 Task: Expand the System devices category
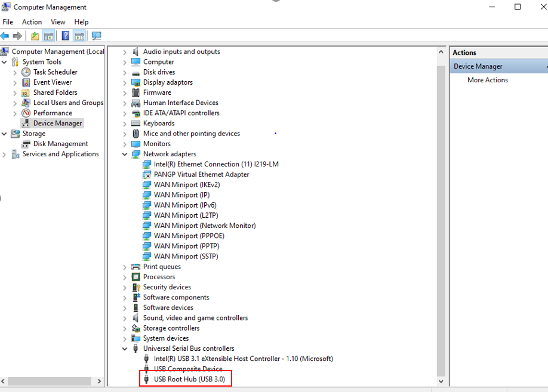click(x=125, y=339)
